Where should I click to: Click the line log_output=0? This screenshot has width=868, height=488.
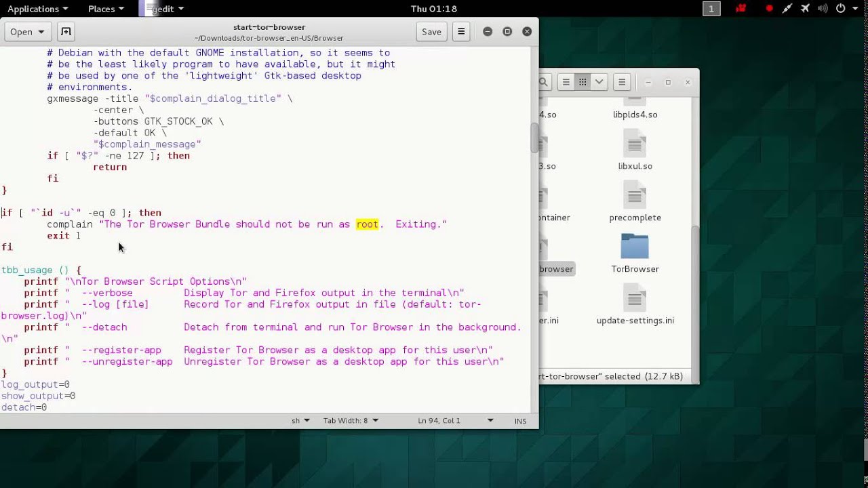click(x=35, y=385)
